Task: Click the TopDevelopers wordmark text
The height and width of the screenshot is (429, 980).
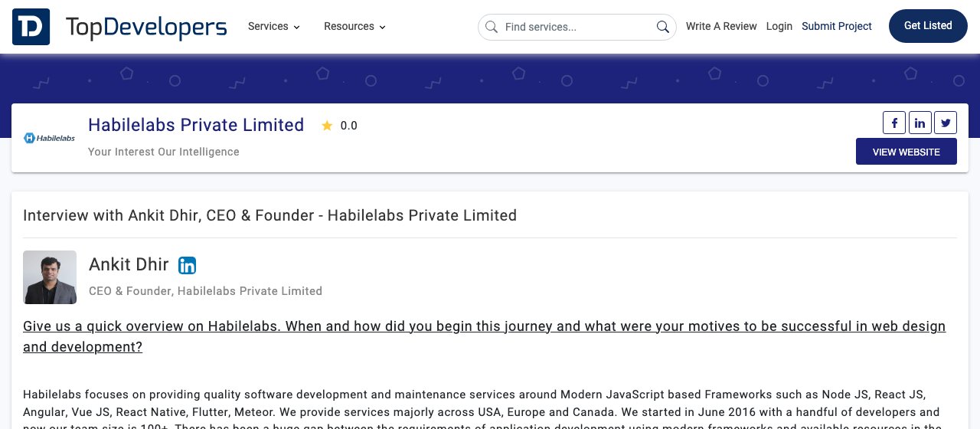Action: (146, 28)
